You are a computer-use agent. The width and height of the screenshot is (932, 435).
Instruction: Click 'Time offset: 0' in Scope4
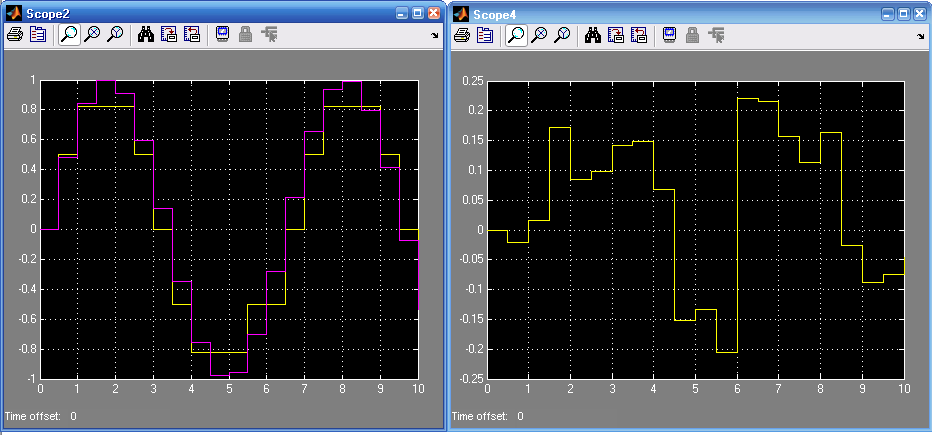pyautogui.click(x=487, y=416)
